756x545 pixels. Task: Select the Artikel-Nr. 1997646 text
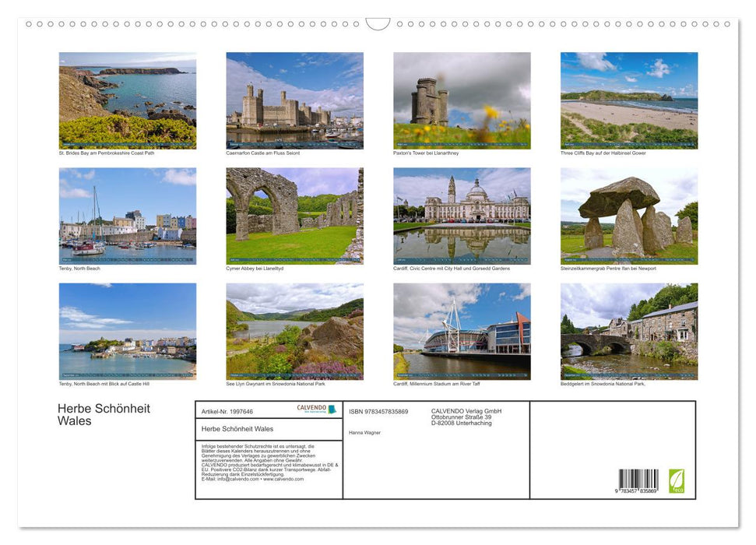229,411
